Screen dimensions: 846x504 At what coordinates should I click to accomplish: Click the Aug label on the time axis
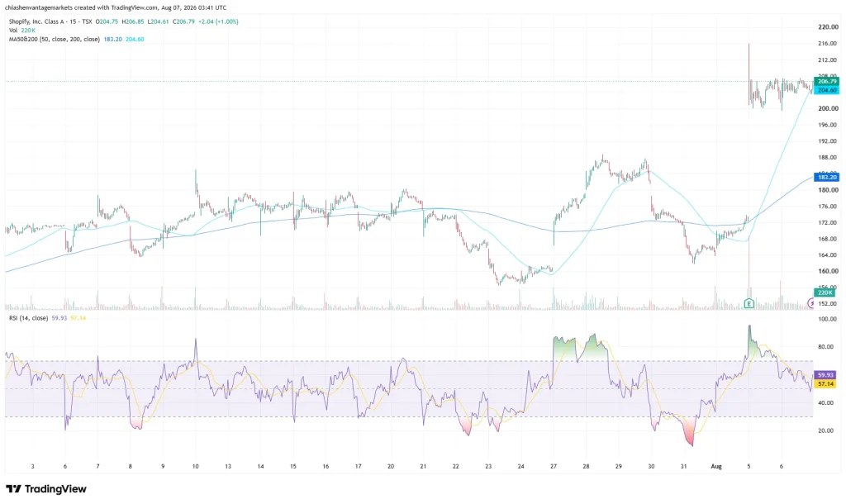716,466
